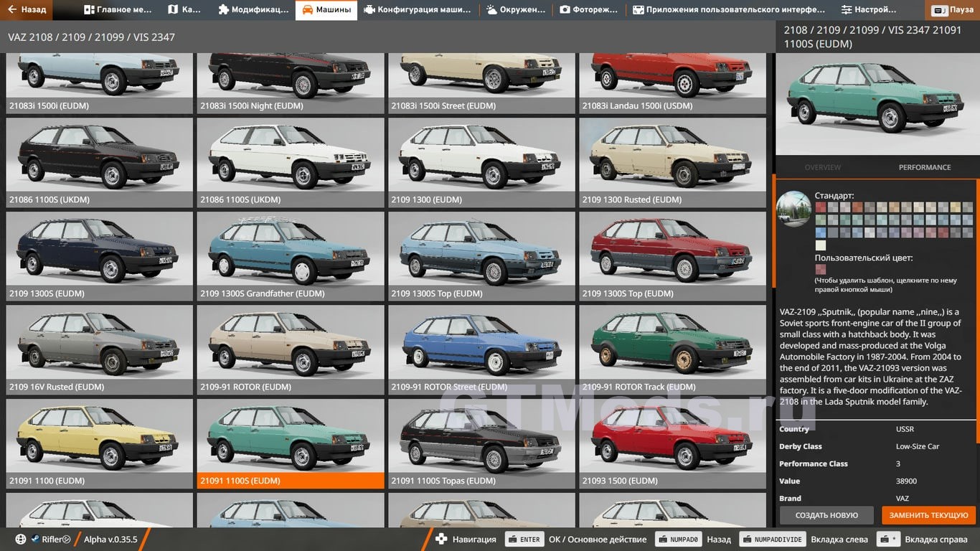Image resolution: width=980 pixels, height=551 pixels.
Task: Pick the bright blue swatch in Стандарт
Action: tap(821, 232)
